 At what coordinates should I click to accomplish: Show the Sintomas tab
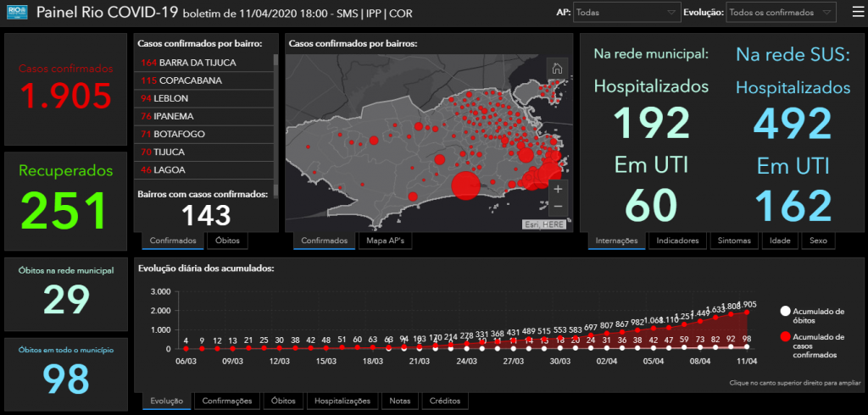pos(733,241)
